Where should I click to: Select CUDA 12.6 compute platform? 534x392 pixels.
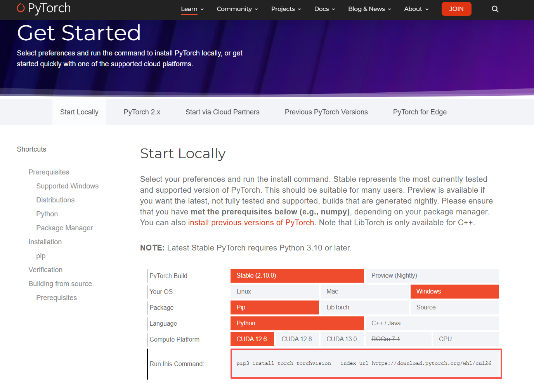[252, 339]
